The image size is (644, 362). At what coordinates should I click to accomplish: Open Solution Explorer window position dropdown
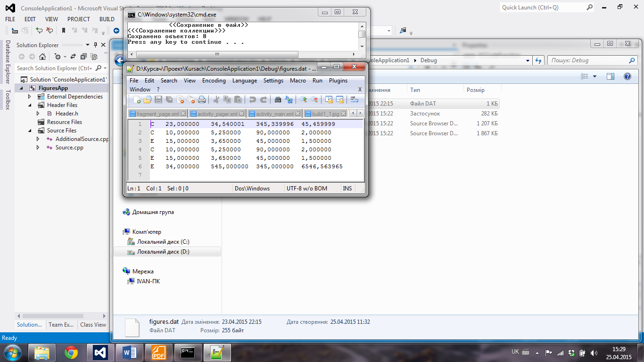pos(87,45)
